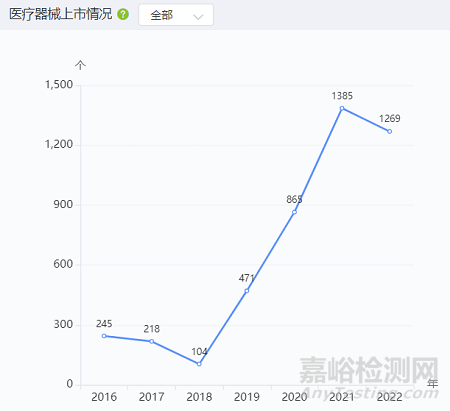This screenshot has width=450, height=411.
Task: Expand the dropdown chevron arrow
Action: pyautogui.click(x=198, y=16)
